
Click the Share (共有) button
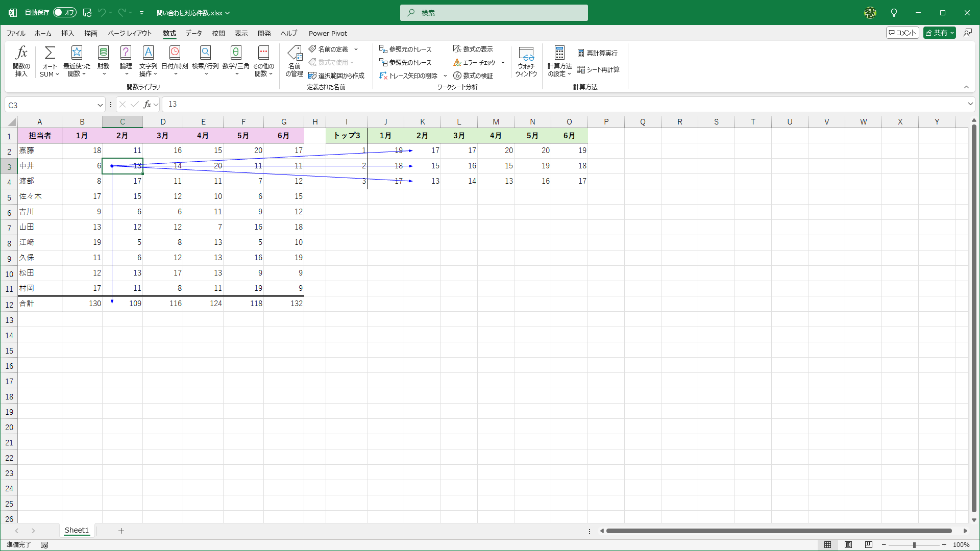click(x=937, y=33)
